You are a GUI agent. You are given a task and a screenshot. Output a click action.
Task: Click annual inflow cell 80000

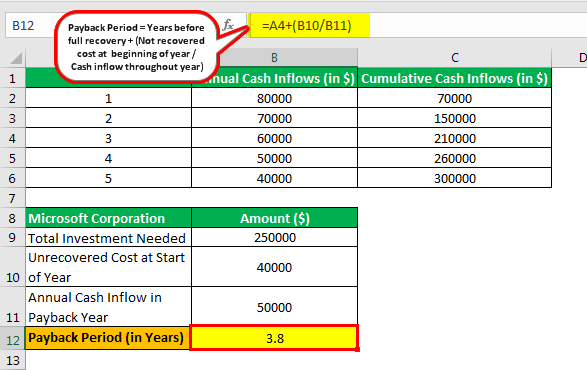(274, 98)
